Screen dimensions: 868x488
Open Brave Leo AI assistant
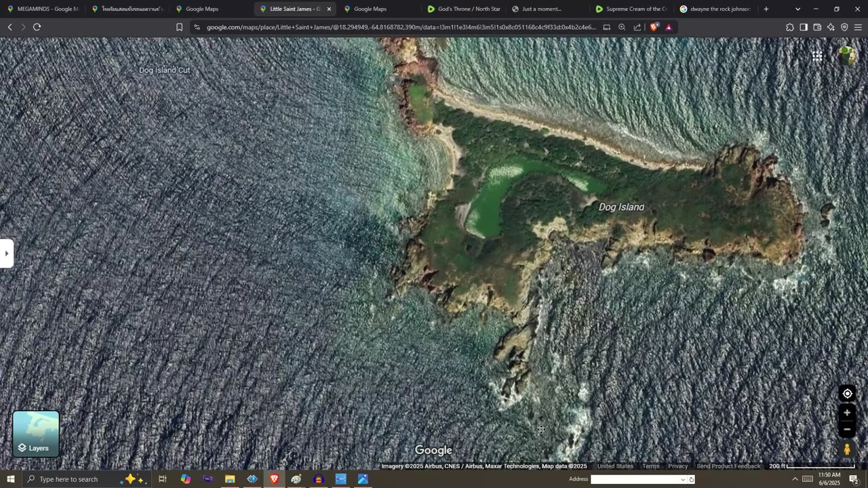[x=831, y=27]
